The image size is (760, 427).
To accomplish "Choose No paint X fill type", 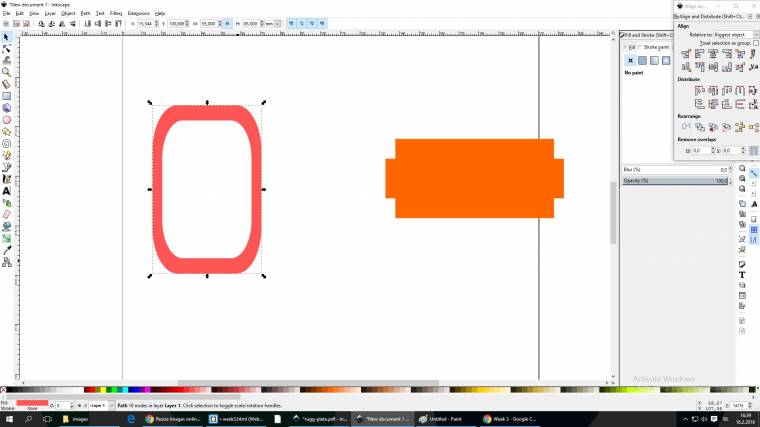I will pos(630,61).
